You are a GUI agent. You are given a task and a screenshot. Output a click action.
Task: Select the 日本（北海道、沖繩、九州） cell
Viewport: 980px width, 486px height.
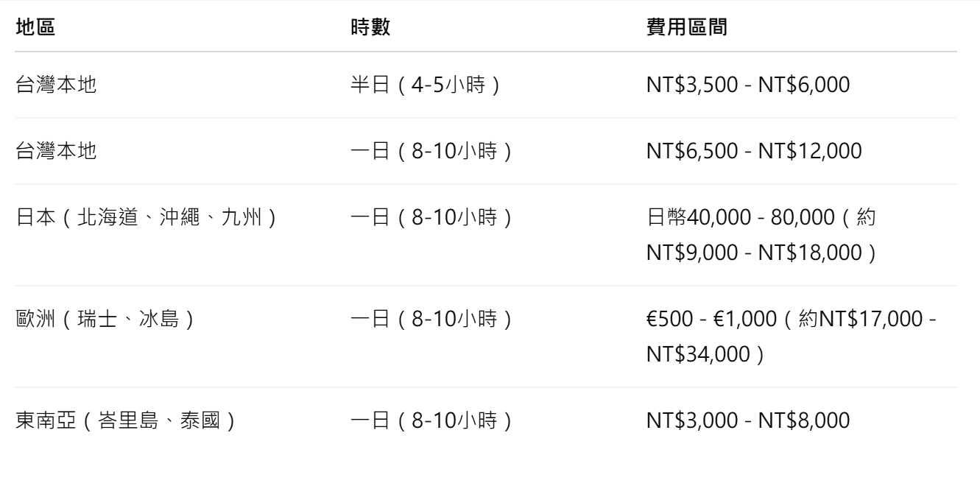[147, 218]
